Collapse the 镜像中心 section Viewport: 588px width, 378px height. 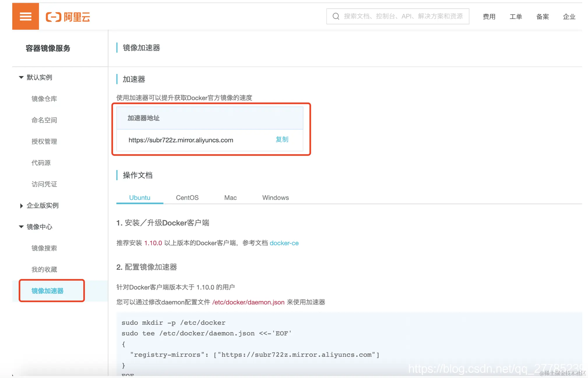39,227
